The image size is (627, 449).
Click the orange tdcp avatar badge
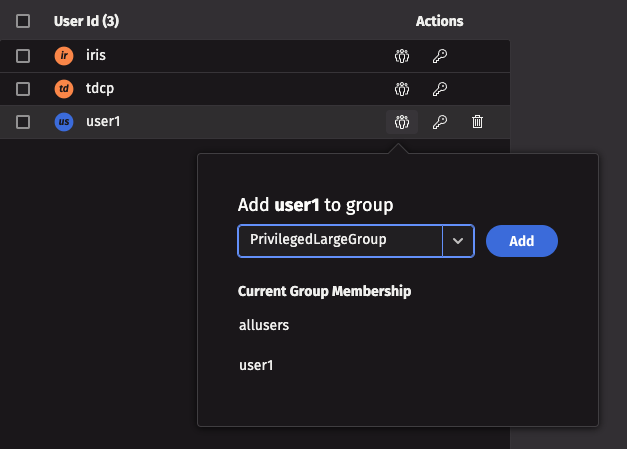coord(64,90)
